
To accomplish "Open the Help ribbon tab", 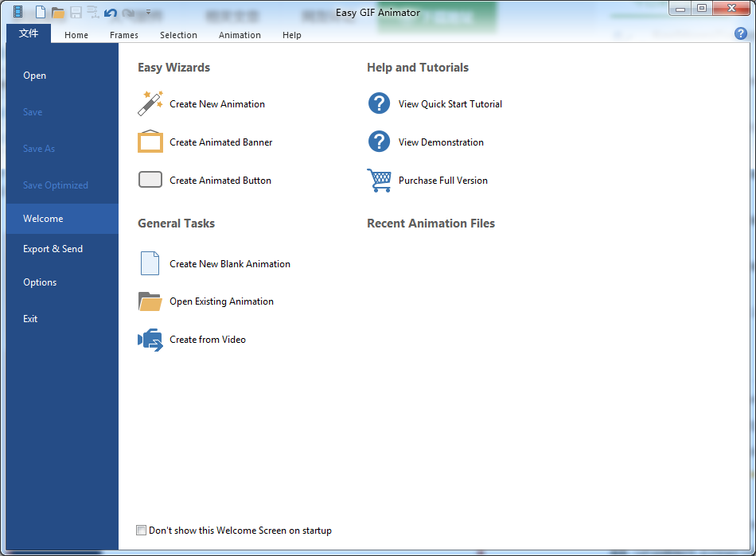I will 292,35.
